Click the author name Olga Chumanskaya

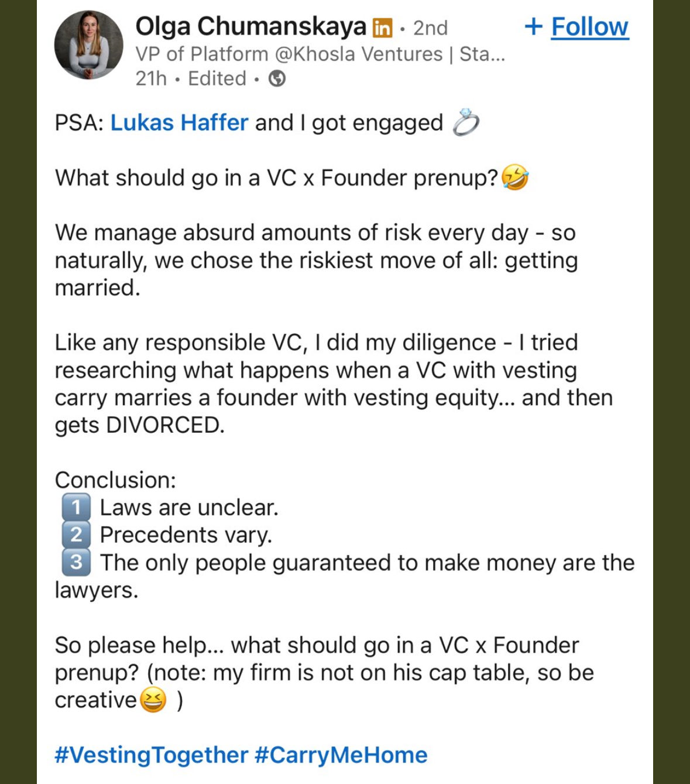tap(250, 27)
